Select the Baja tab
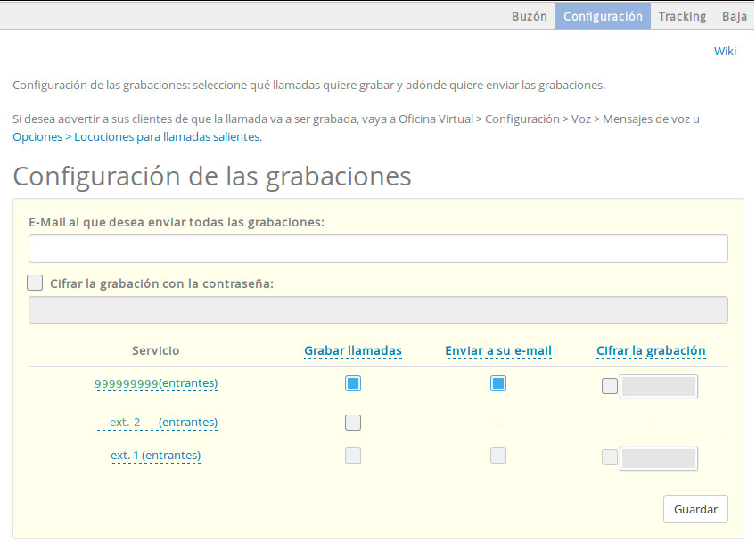The image size is (756, 550). click(734, 15)
